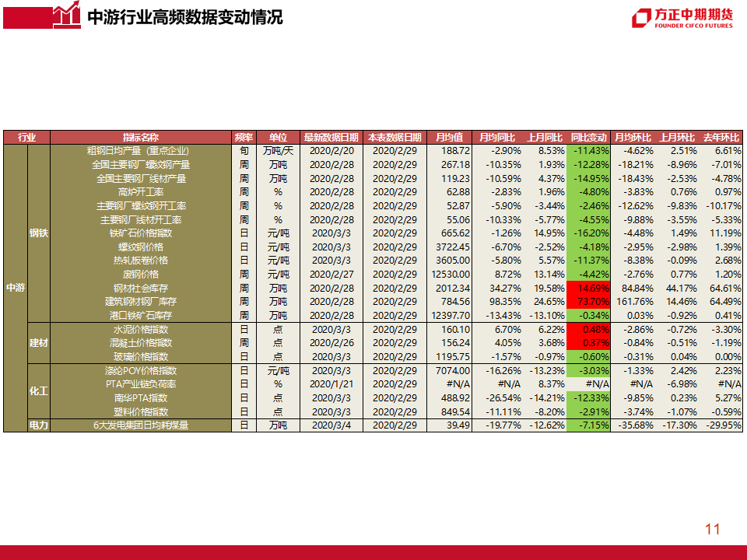Click the 6大发电集团日均耗煤量 indicator name

tap(140, 425)
